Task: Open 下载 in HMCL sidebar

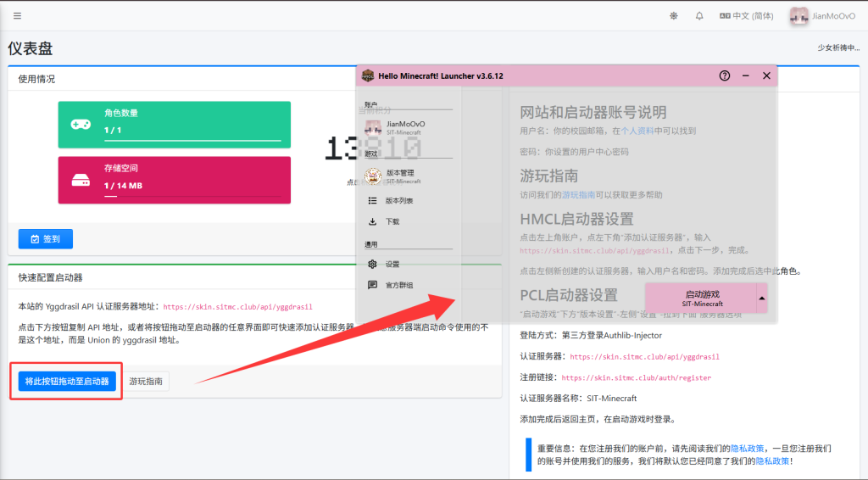Action: [x=407, y=221]
